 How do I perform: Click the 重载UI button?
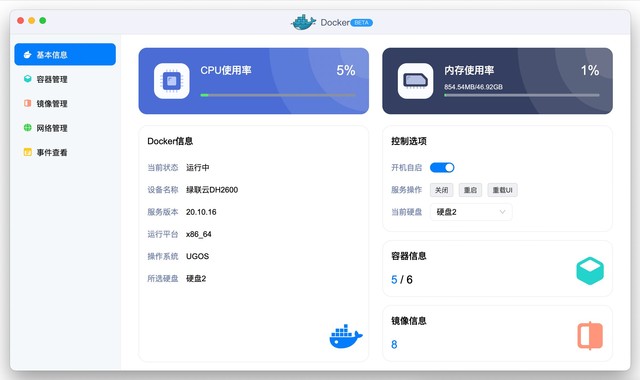502,190
